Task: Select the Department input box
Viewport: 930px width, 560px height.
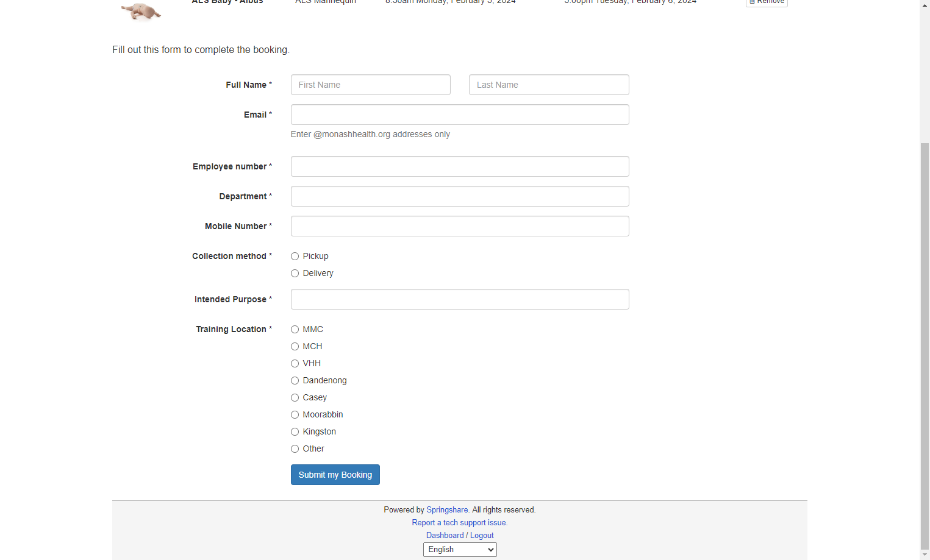Action: click(x=460, y=196)
